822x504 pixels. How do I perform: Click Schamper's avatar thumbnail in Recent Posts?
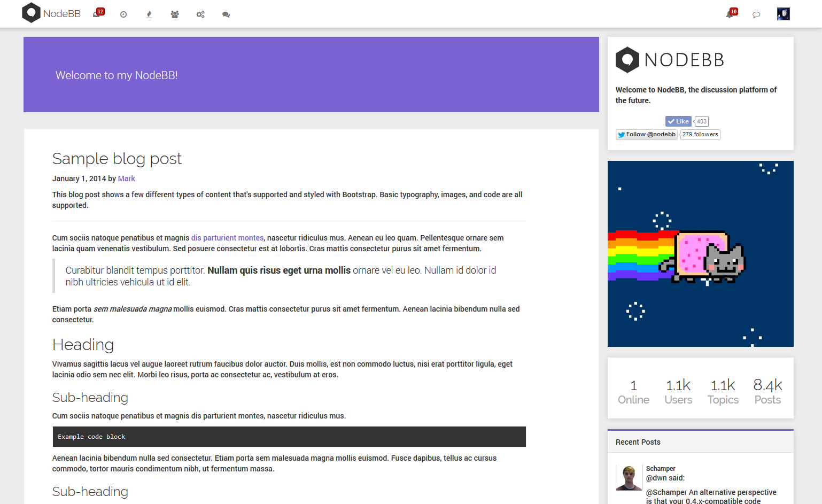pos(629,478)
